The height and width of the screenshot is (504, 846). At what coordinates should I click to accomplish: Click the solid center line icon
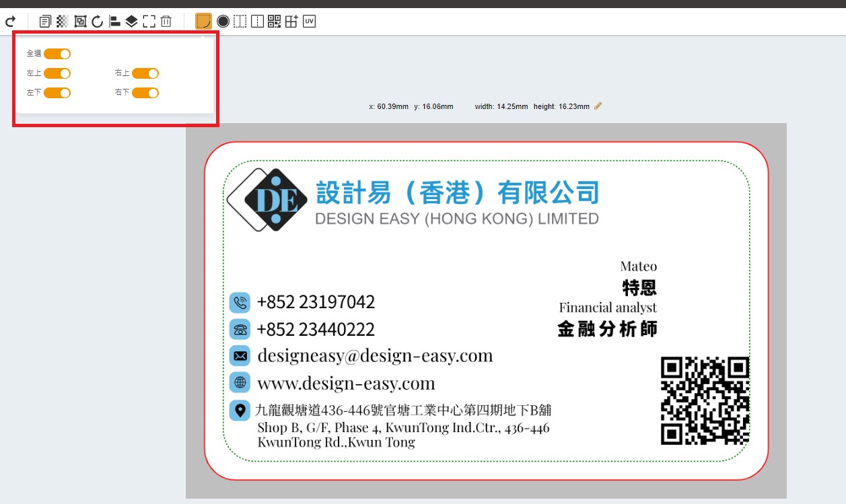pyautogui.click(x=257, y=22)
